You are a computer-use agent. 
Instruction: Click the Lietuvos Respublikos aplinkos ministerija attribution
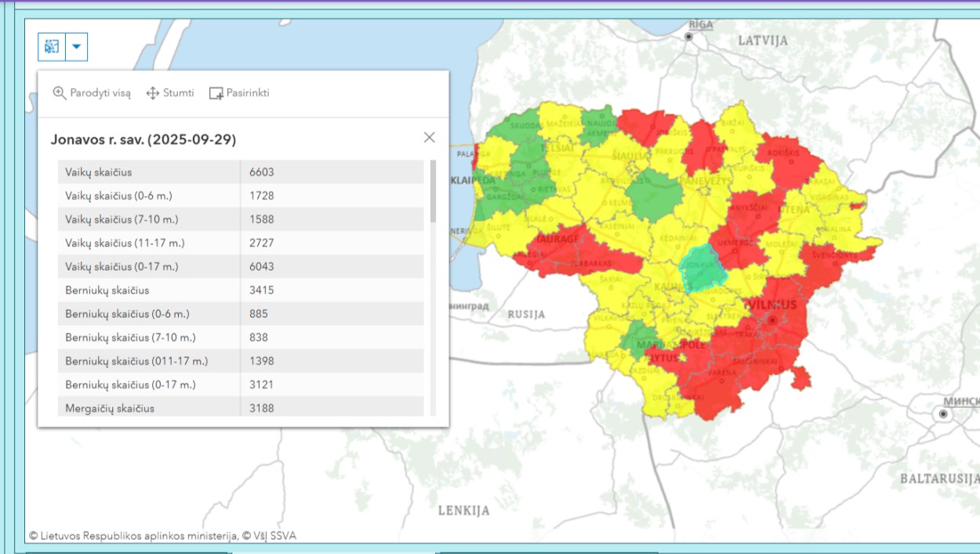click(133, 536)
